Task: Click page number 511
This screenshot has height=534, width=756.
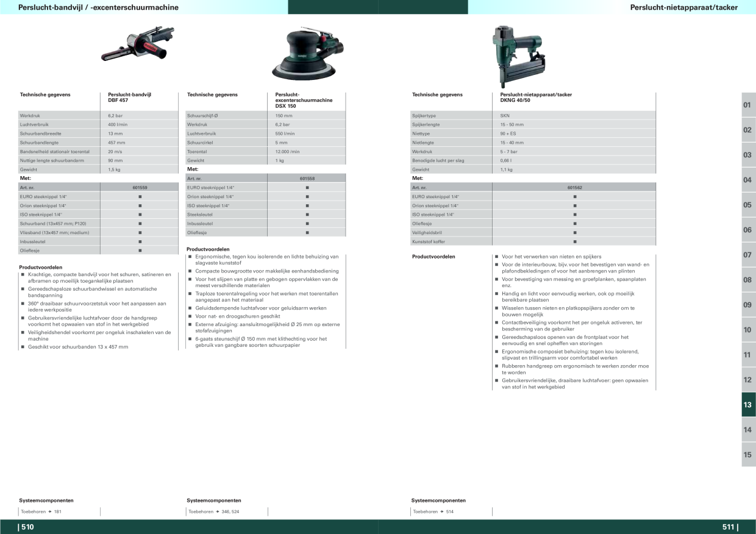Action: pyautogui.click(x=730, y=527)
